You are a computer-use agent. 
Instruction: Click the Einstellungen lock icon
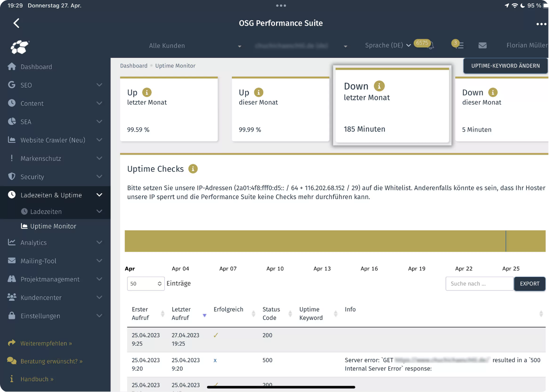12,315
